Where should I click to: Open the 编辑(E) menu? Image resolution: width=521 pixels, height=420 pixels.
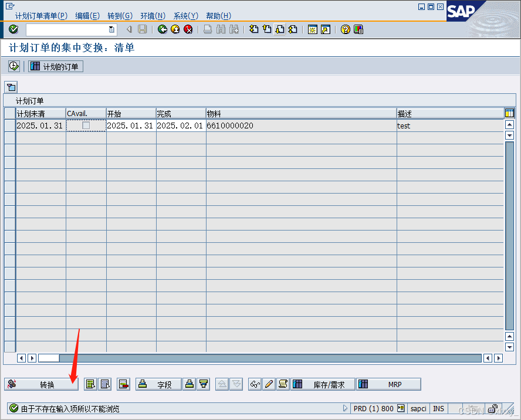click(87, 16)
